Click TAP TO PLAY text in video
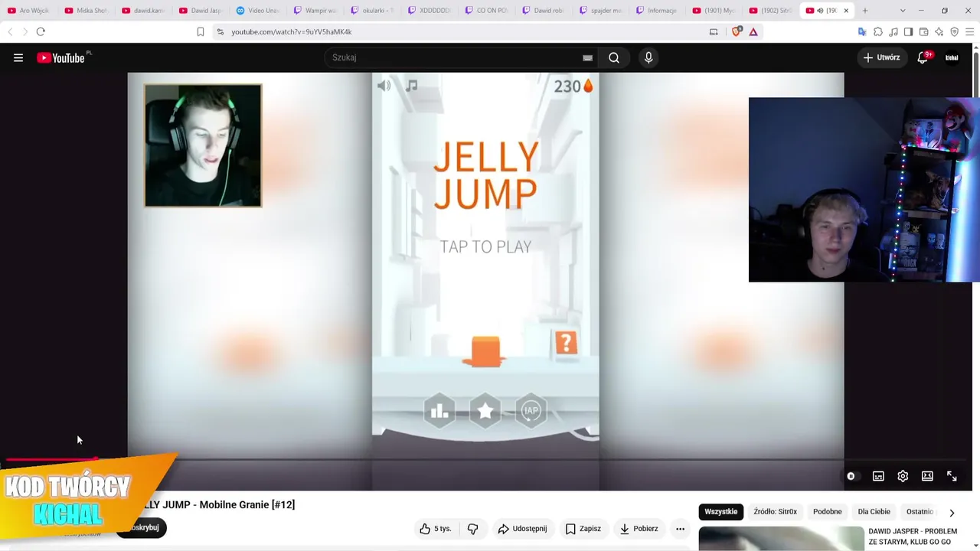The image size is (980, 551). coord(485,246)
